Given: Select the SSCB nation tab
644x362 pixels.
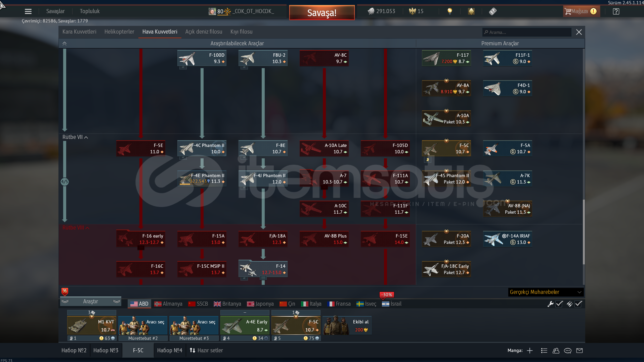Looking at the screenshot, I should (198, 304).
